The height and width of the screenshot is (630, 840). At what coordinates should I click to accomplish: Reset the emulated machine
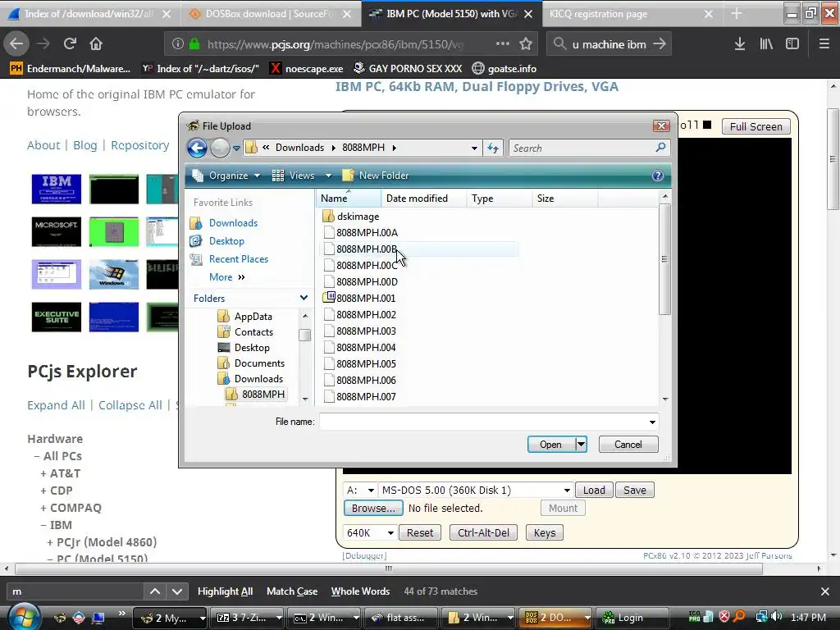[419, 533]
